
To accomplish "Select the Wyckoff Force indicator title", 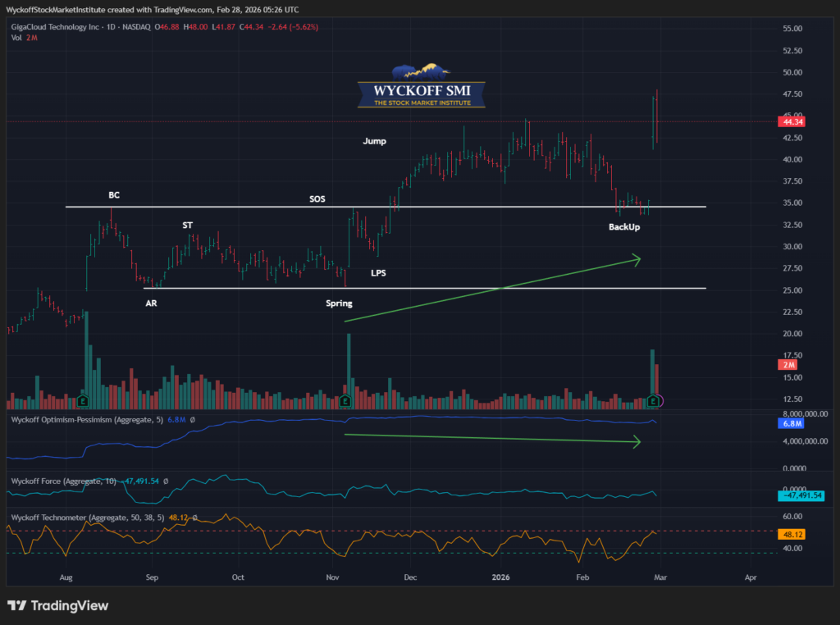I will [x=54, y=481].
